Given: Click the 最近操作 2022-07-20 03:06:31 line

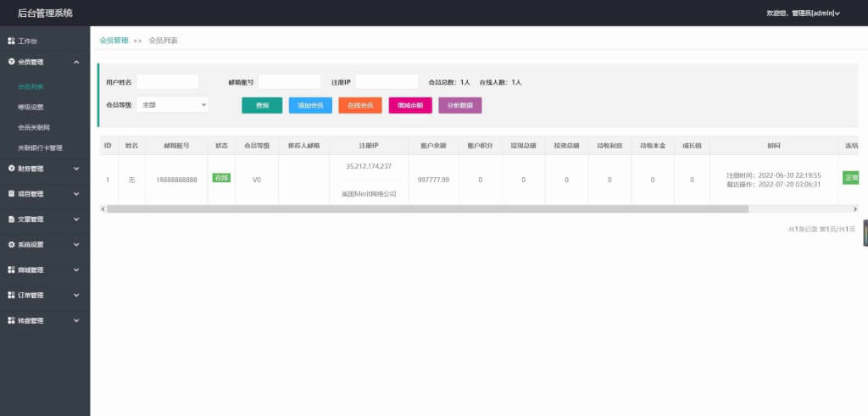Looking at the screenshot, I should 773,184.
